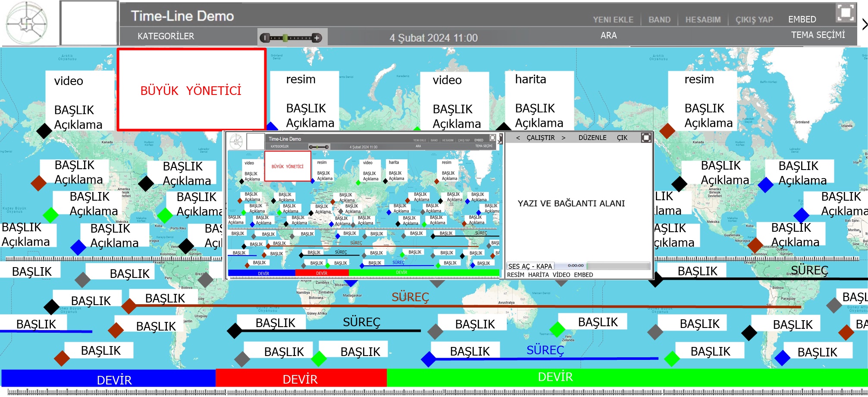Open the VİDEO tab in popup
This screenshot has width=868, height=397.
[x=561, y=275]
